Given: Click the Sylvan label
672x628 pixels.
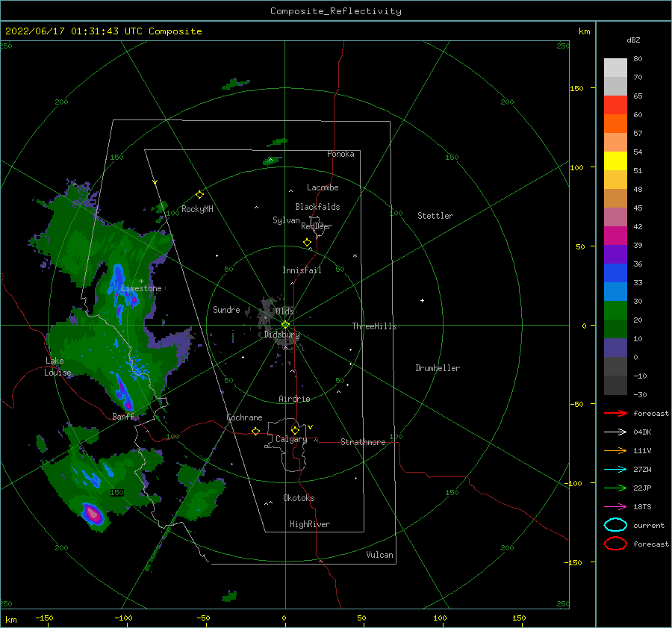Looking at the screenshot, I should 286,220.
